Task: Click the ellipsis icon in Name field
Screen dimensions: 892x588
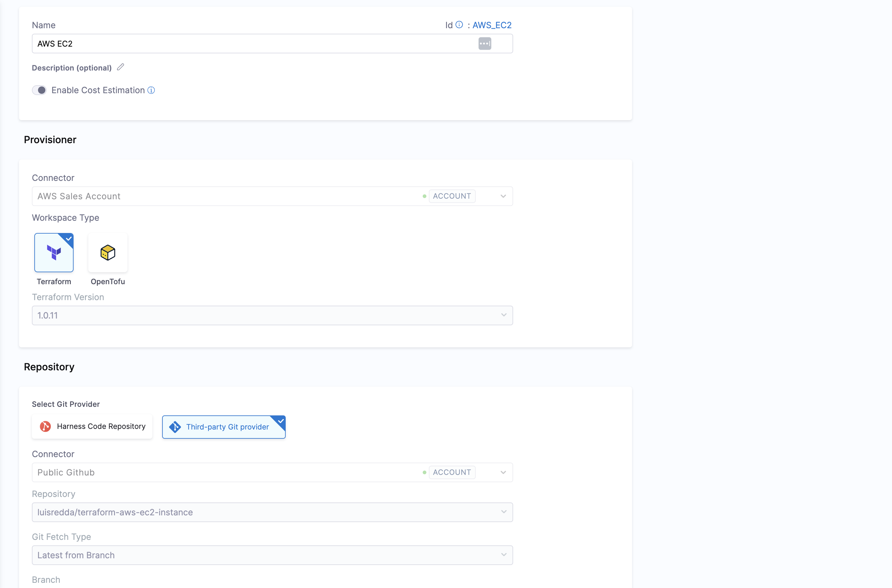Action: 484,44
